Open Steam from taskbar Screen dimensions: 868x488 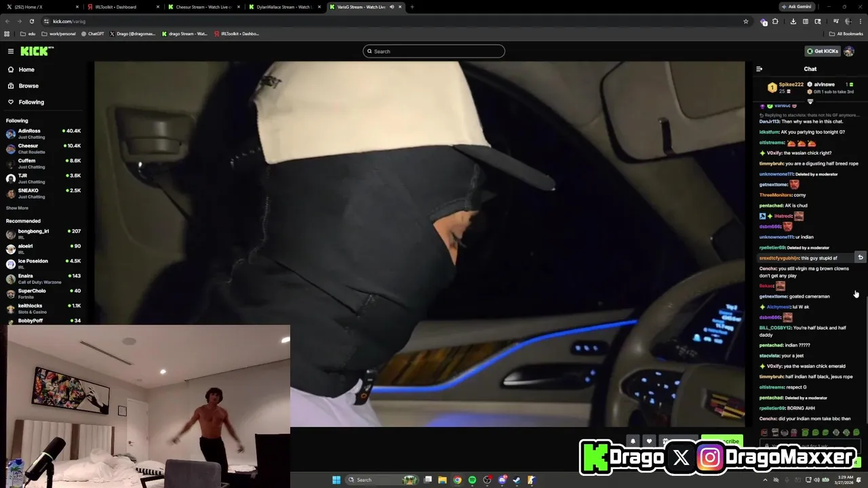click(517, 480)
